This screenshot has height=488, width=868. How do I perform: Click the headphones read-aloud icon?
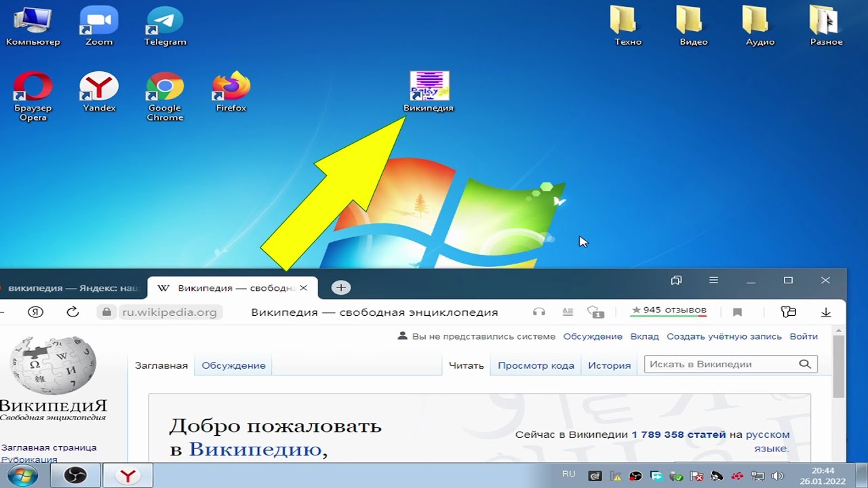tap(539, 312)
